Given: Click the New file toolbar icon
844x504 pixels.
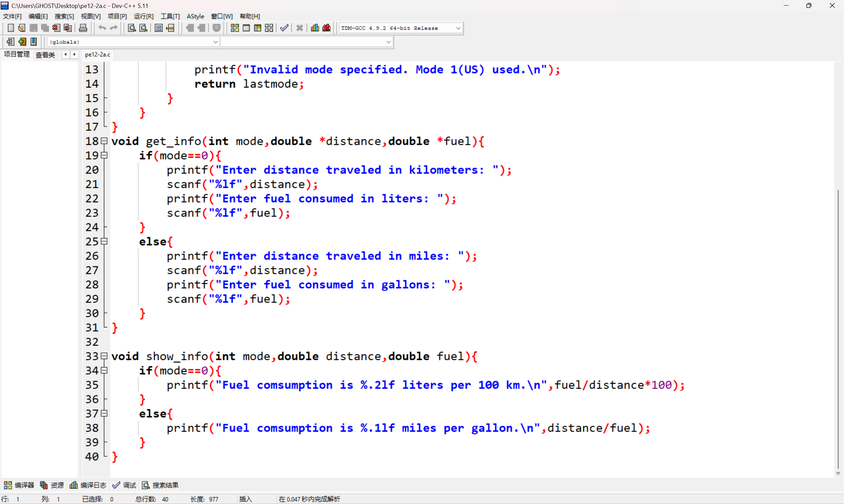Looking at the screenshot, I should tap(11, 28).
